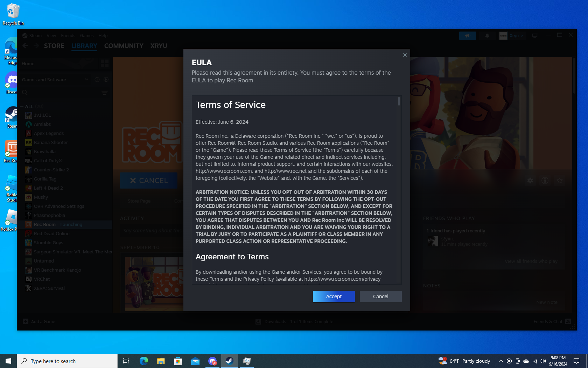Go to library Home
The image size is (588, 368).
(28, 64)
